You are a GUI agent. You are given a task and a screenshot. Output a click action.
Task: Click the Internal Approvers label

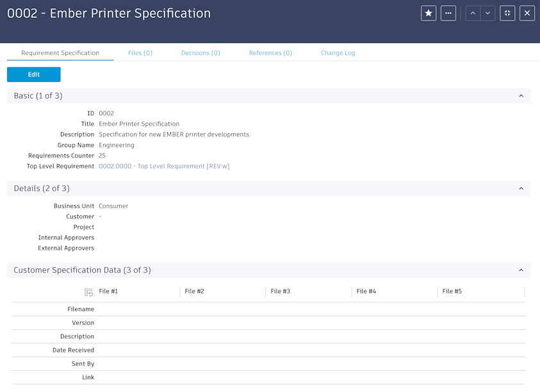66,238
